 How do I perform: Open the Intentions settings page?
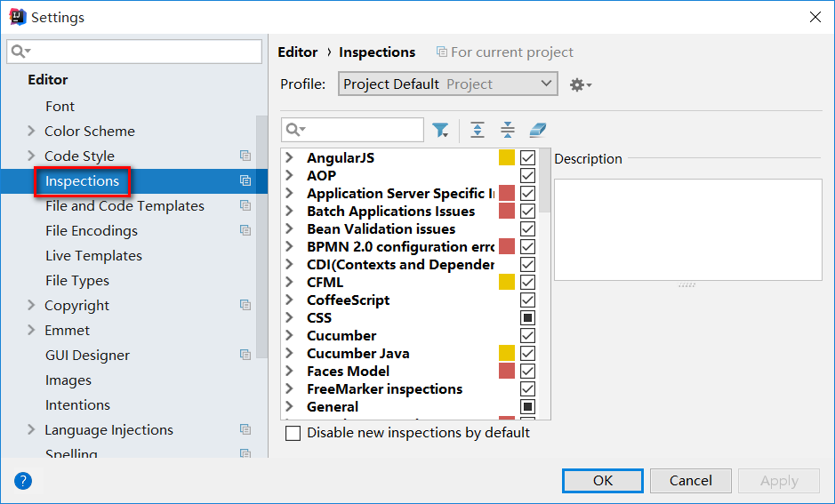(x=77, y=405)
